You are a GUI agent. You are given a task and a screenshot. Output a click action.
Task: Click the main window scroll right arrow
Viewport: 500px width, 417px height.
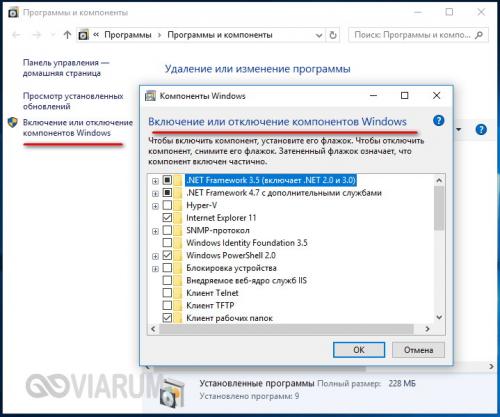(491, 366)
